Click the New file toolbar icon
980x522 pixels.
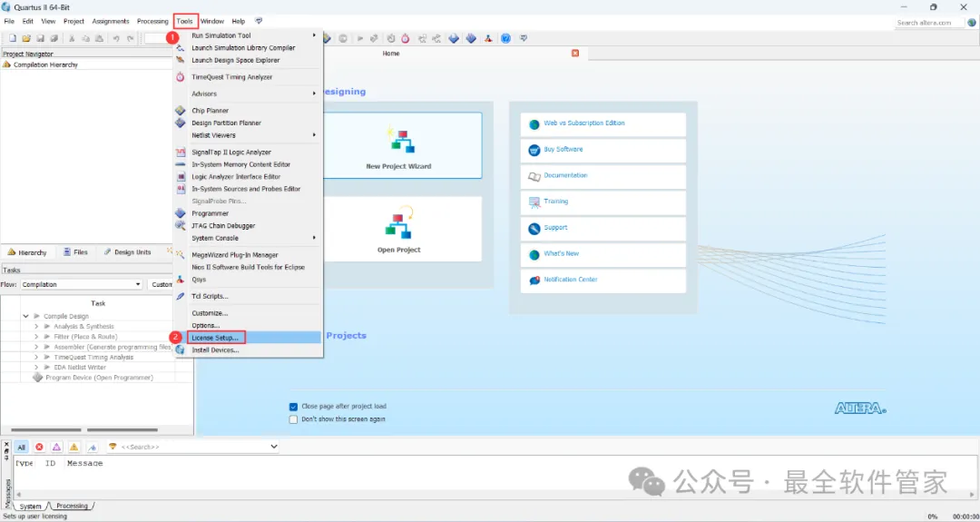12,38
